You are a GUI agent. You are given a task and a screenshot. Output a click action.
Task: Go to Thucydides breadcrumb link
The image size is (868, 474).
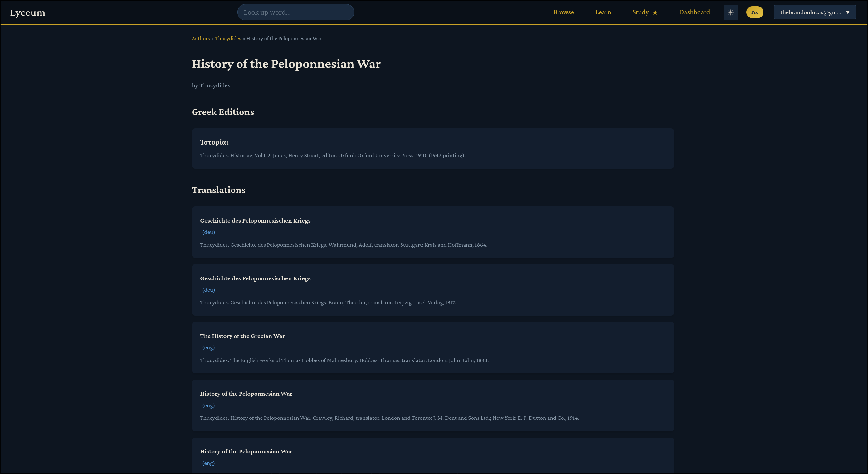(228, 38)
